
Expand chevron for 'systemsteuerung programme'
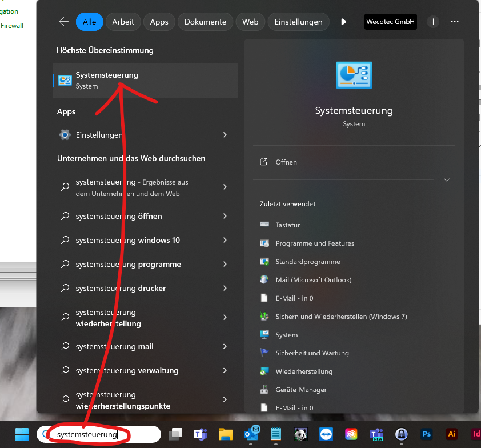click(225, 264)
